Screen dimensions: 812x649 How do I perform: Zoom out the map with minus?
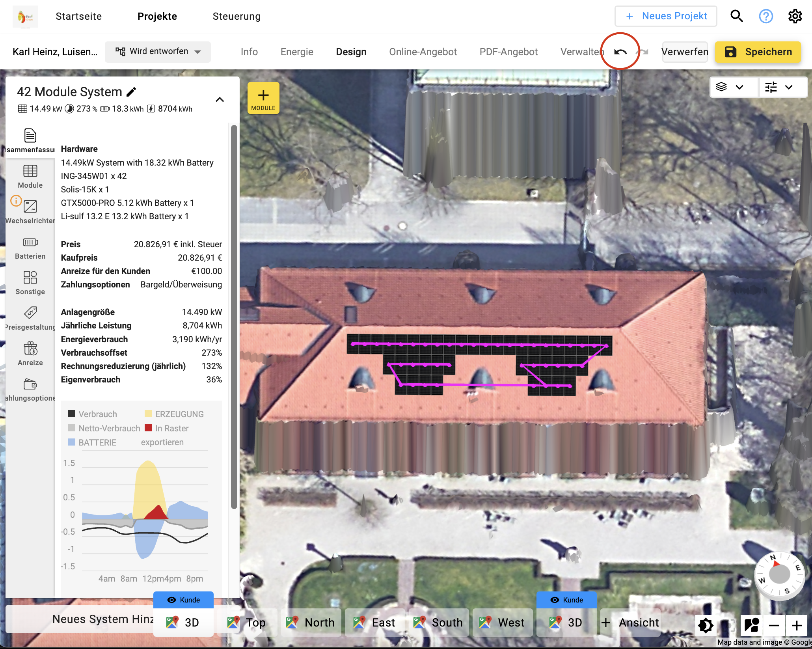click(x=774, y=625)
